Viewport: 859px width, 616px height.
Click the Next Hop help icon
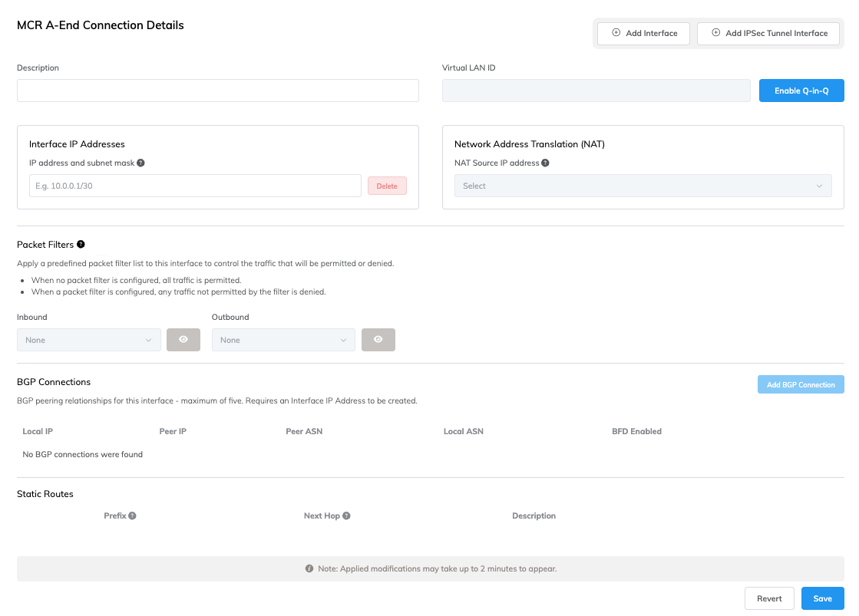[346, 516]
